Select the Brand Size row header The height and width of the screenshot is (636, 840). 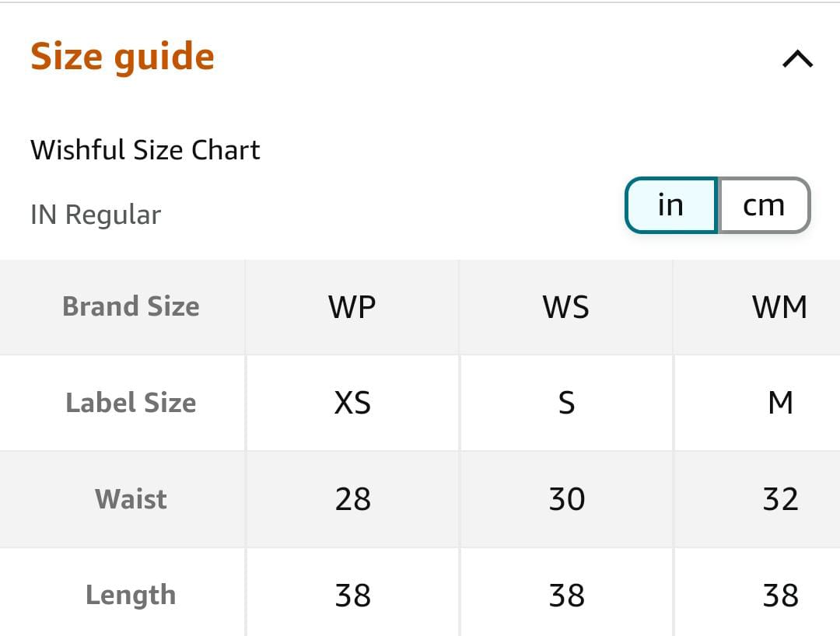131,306
